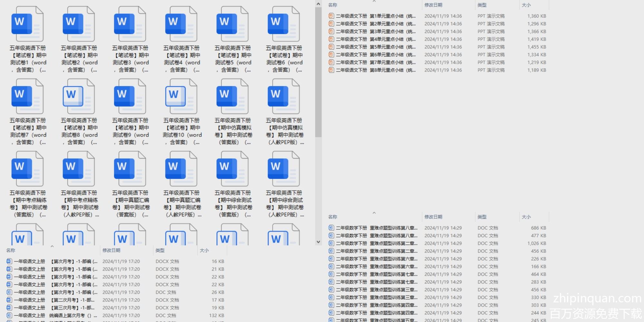Click 名称 column header in 二年级数学 list
The height and width of the screenshot is (322, 644).
pos(333,217)
